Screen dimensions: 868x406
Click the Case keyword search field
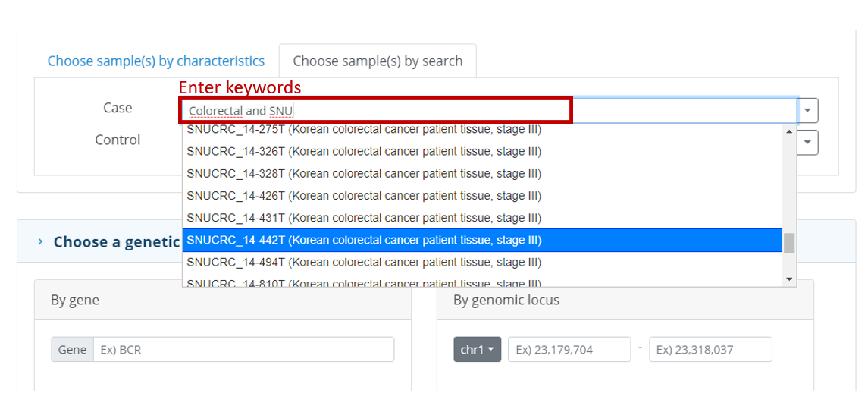click(488, 111)
